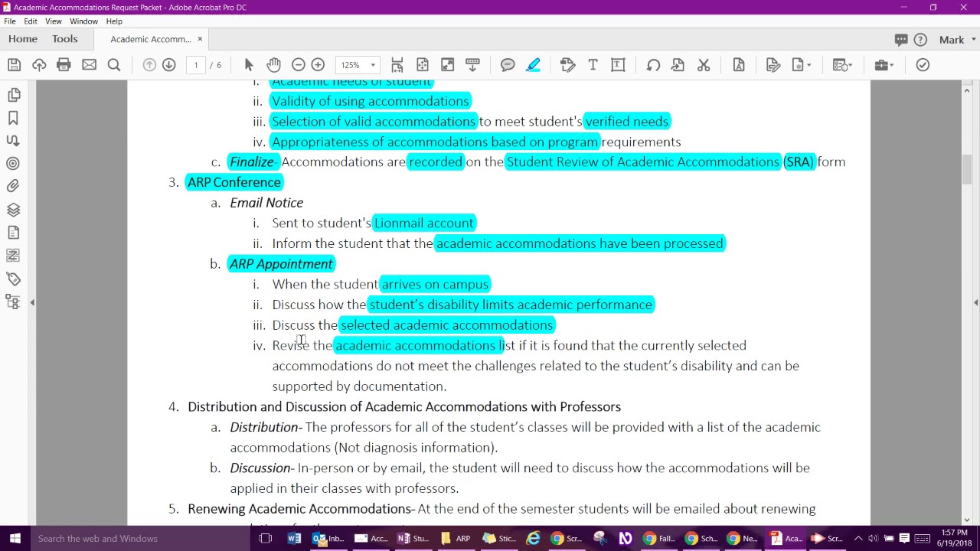The image size is (980, 551).
Task: Activate the Hand pan tool
Action: point(273,65)
